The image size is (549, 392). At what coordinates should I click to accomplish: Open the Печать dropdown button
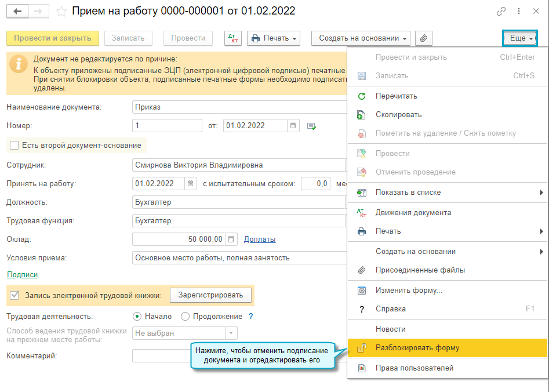point(273,38)
